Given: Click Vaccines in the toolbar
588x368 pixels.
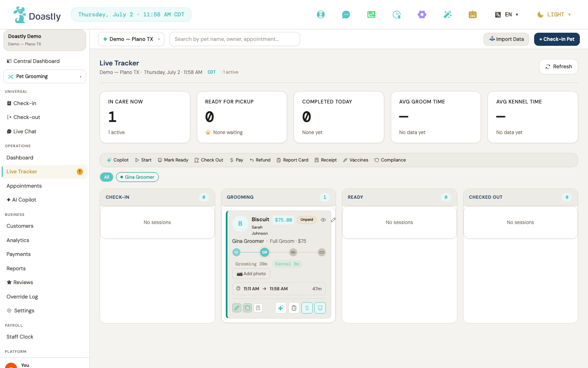Looking at the screenshot, I should pyautogui.click(x=356, y=160).
